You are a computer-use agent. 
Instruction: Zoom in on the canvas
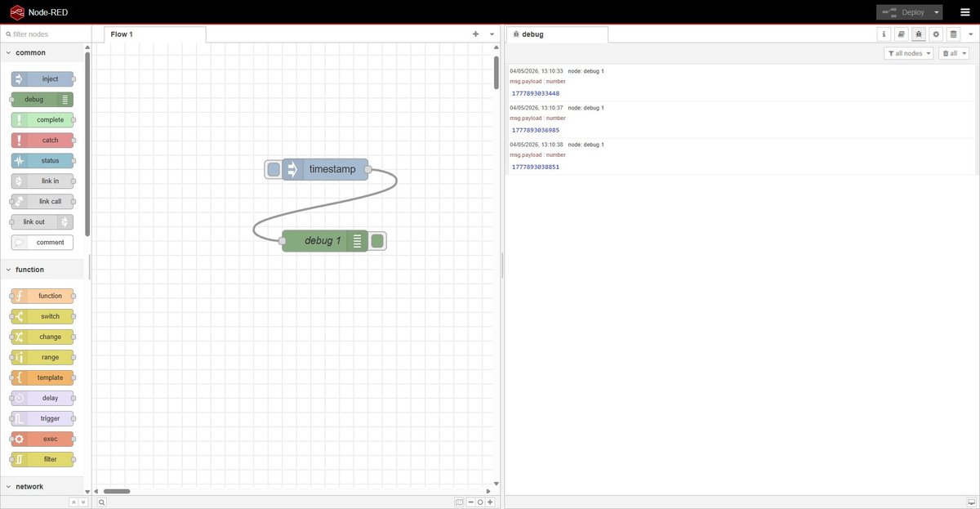click(490, 502)
